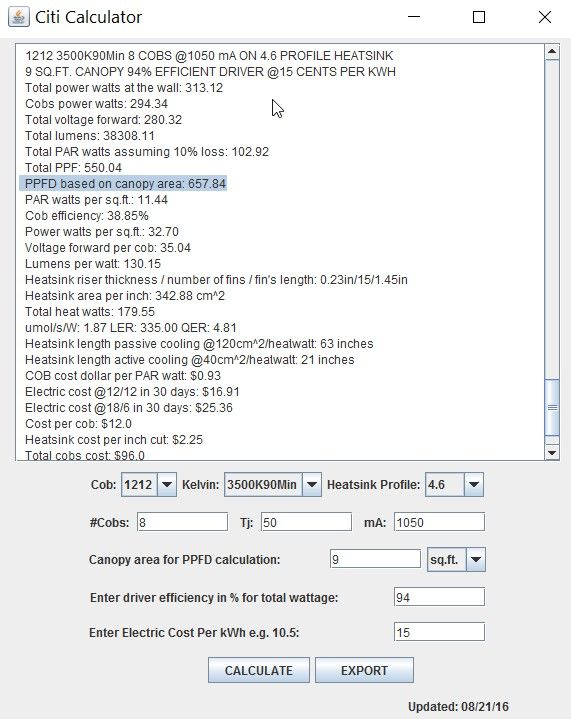This screenshot has height=719, width=571.
Task: Click the CALCULATE button
Action: [x=259, y=670]
